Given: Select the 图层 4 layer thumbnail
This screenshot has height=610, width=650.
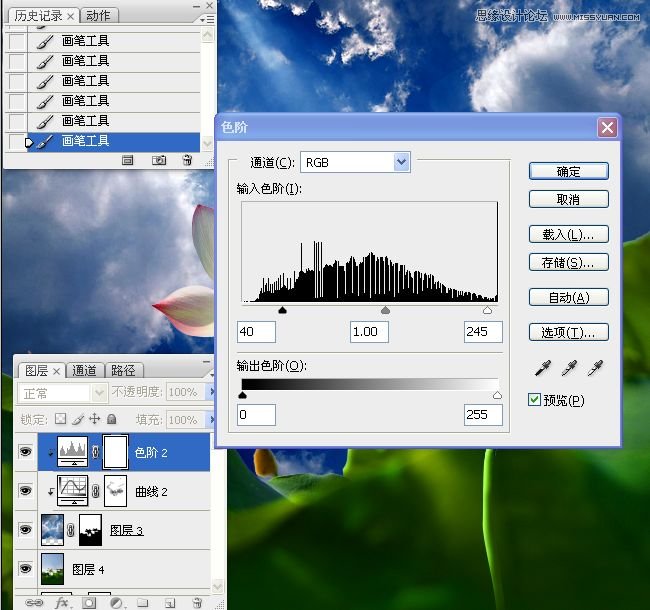Looking at the screenshot, I should 53,569.
